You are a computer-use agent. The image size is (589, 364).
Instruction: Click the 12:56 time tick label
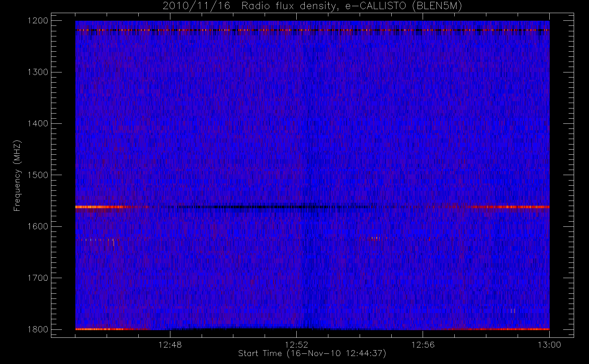point(423,345)
